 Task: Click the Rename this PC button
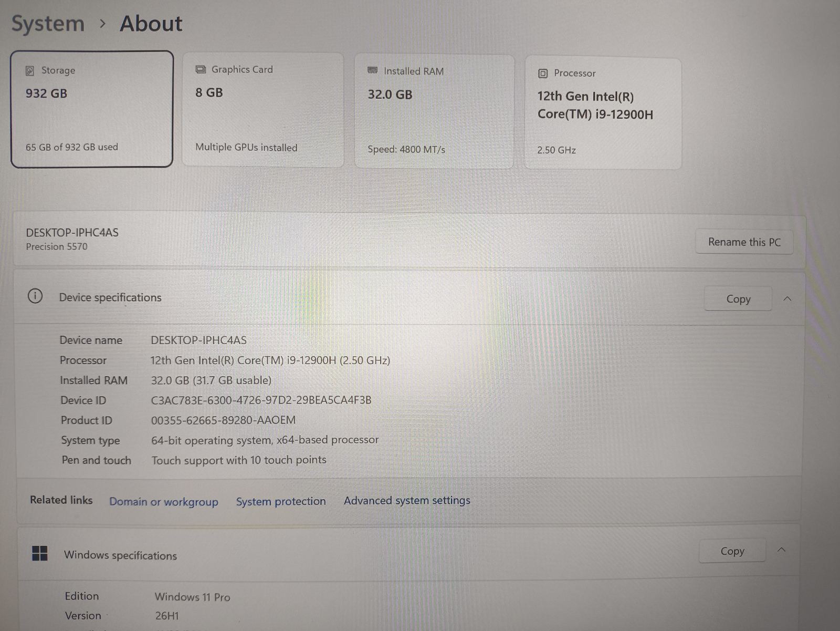click(744, 242)
